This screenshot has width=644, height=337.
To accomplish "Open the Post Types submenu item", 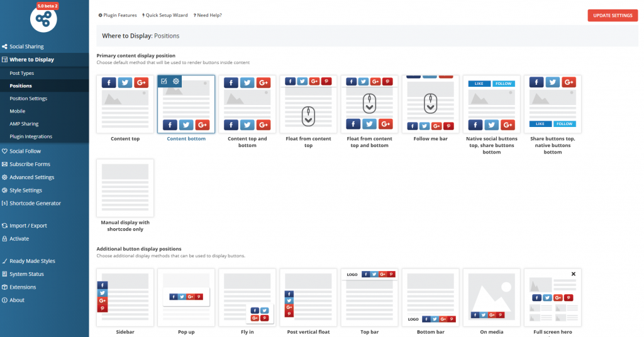I will [22, 74].
